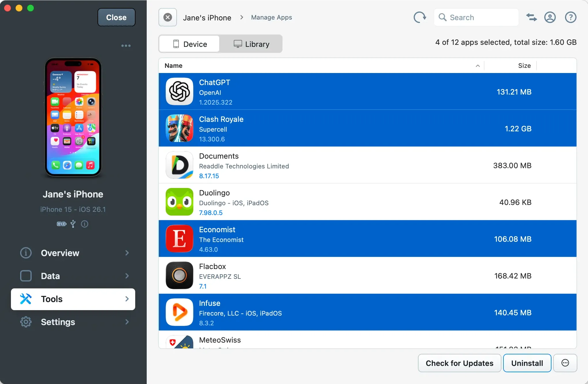Click the Close button
Screen dimensions: 588x384
click(116, 18)
